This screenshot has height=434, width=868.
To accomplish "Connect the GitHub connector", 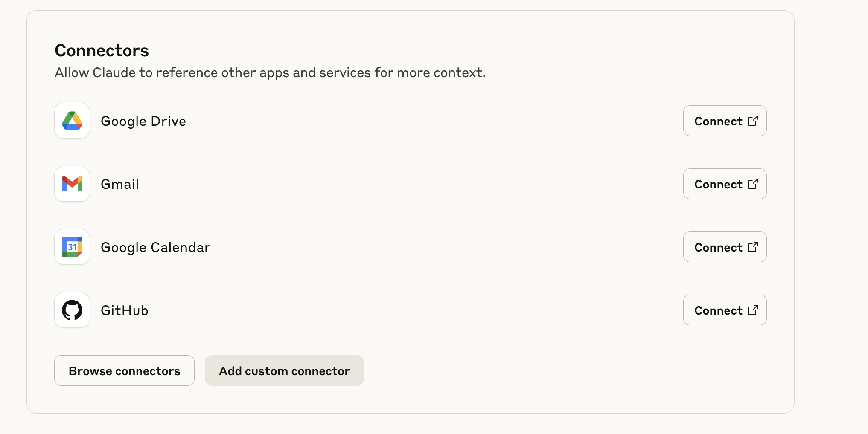I will [725, 310].
